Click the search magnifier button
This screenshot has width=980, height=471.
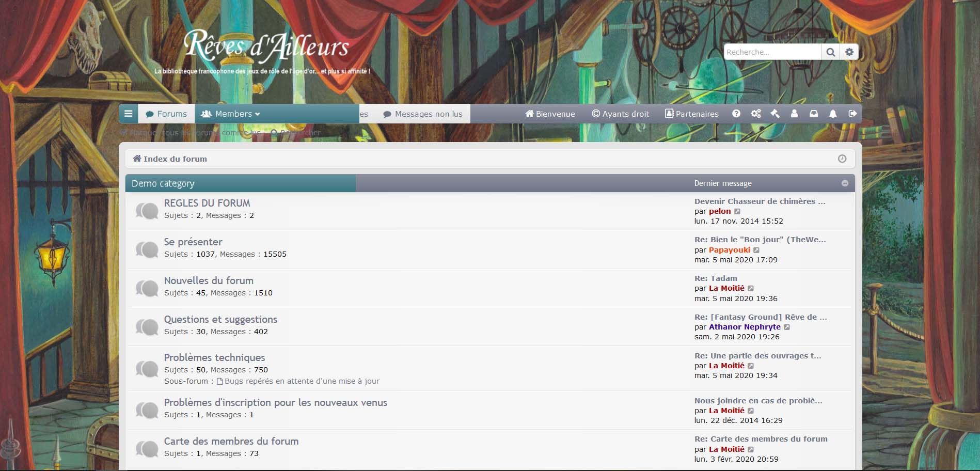(x=830, y=52)
